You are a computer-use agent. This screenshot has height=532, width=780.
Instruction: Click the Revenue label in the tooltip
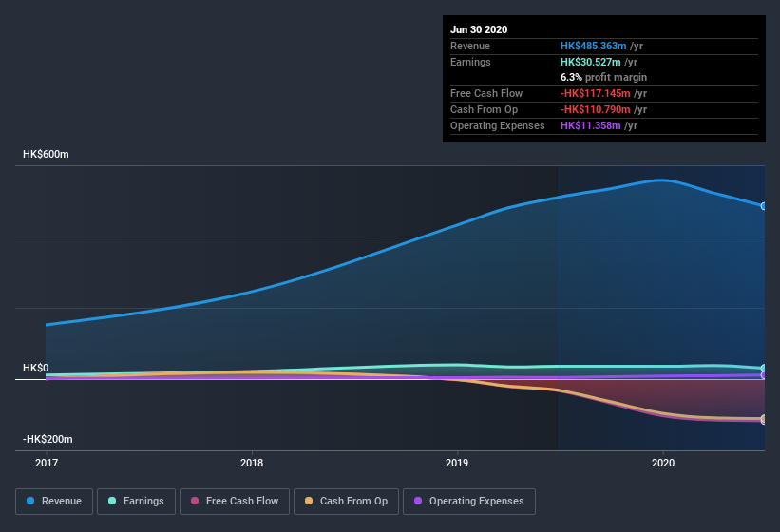(470, 46)
